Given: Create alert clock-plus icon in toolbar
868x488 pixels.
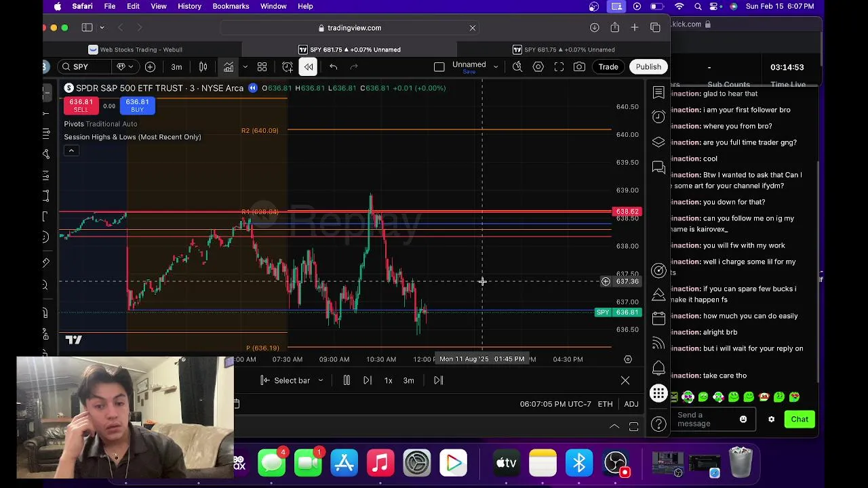Looking at the screenshot, I should tap(288, 66).
